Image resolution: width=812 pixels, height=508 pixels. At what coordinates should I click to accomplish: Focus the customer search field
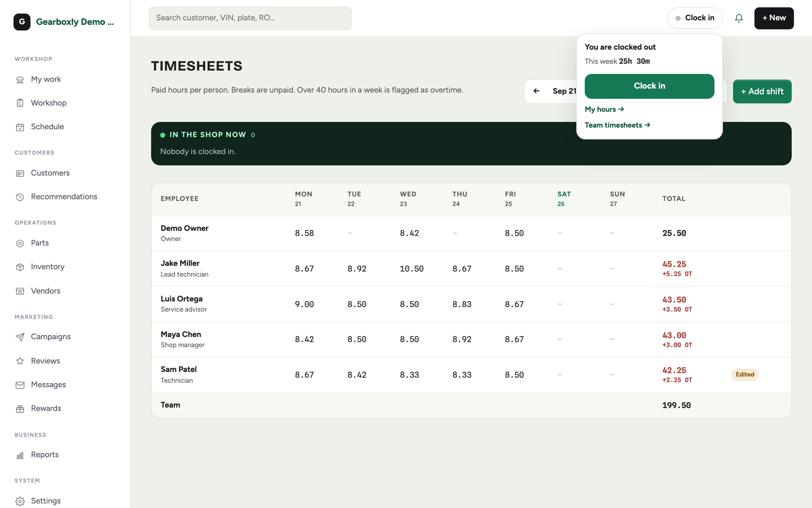pos(250,18)
